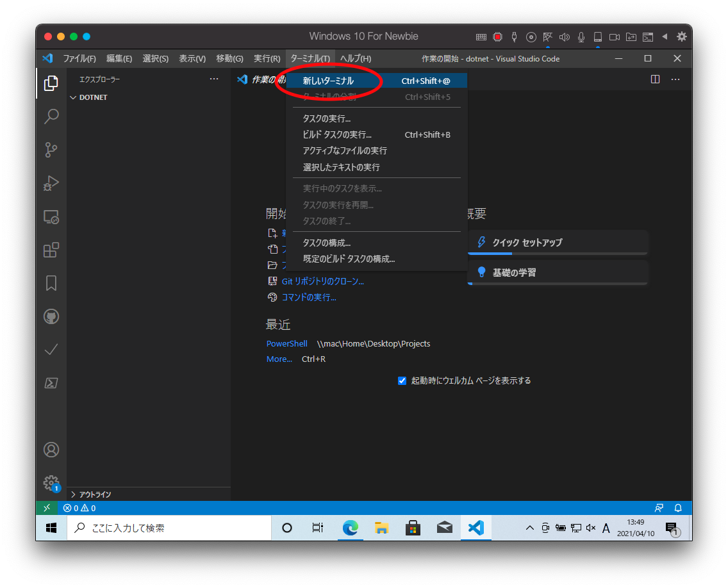Split the editor to the right

click(655, 79)
